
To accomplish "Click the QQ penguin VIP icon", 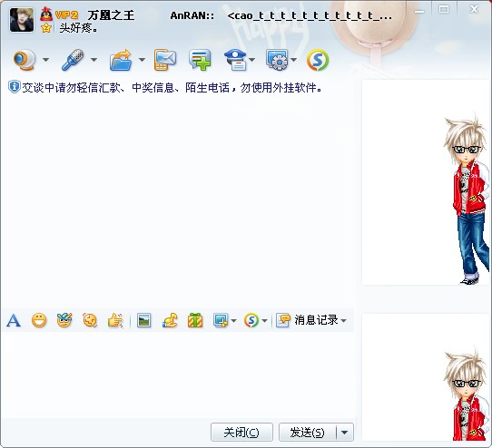I will pos(46,15).
